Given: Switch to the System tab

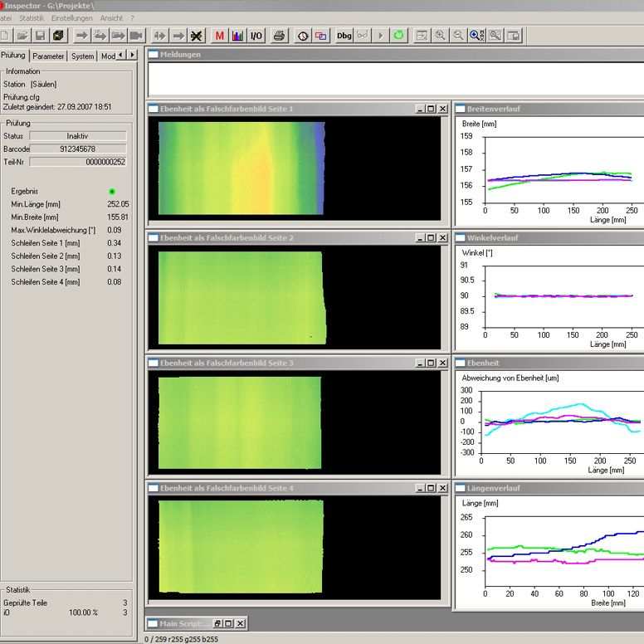Looking at the screenshot, I should pyautogui.click(x=82, y=56).
